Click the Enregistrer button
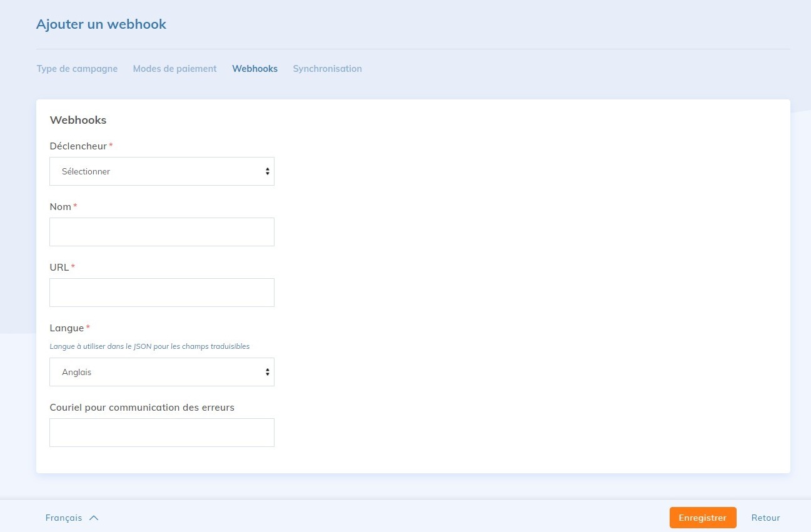Image resolution: width=811 pixels, height=532 pixels. coord(702,517)
